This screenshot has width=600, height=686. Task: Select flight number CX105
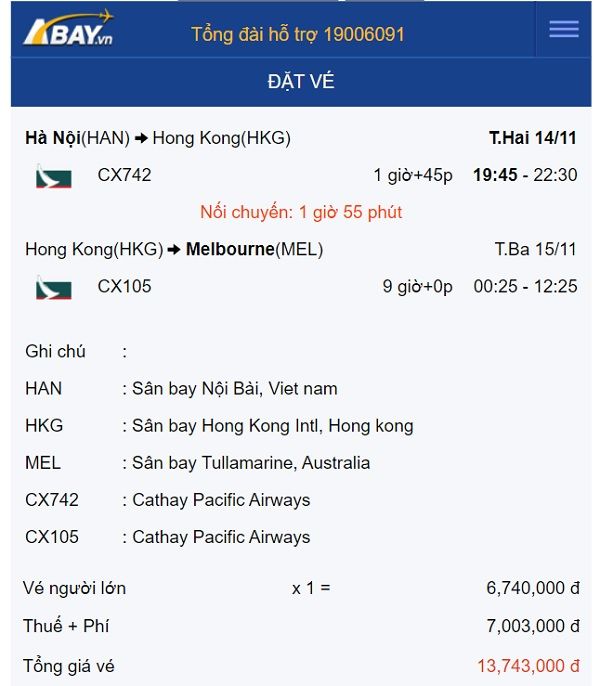[124, 287]
